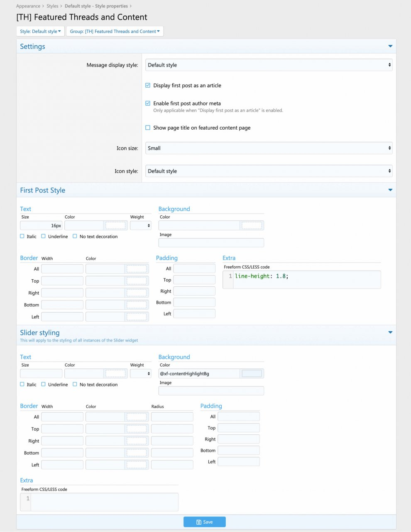Viewport: 411px width, 532px height.
Task: Pick First Post Style text color swatch
Action: coord(115,225)
